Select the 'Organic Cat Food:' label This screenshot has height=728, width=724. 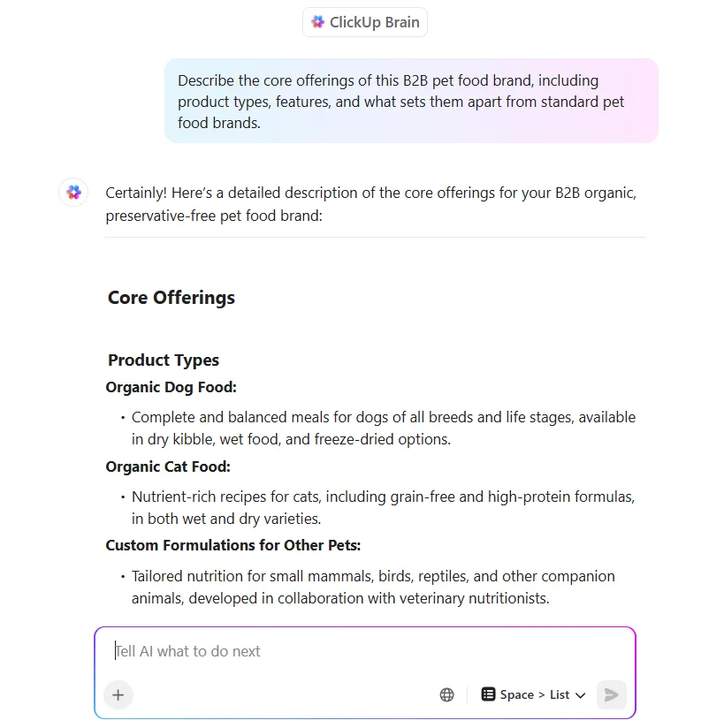tap(168, 466)
